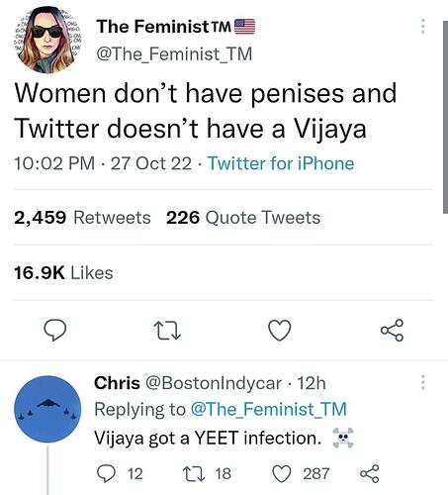Image resolution: width=448 pixels, height=495 pixels.
Task: Reply to Chris's comment via speech bubble icon
Action: pos(106,474)
